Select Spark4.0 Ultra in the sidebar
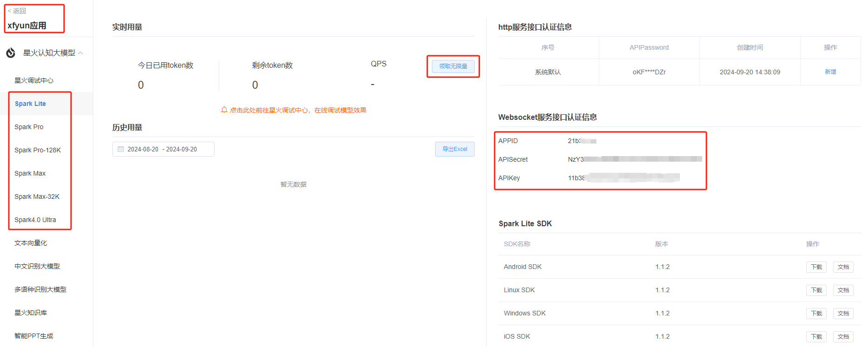This screenshot has width=868, height=347. [x=35, y=220]
